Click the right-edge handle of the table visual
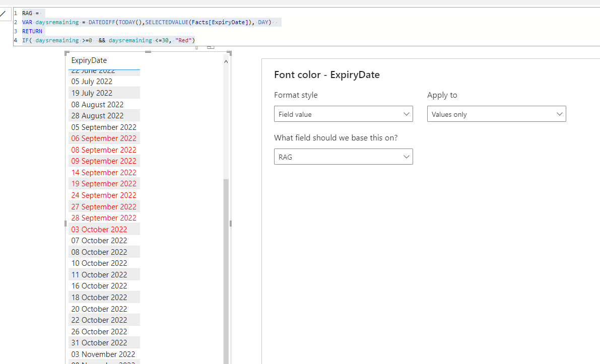600x364 pixels. coord(230,224)
